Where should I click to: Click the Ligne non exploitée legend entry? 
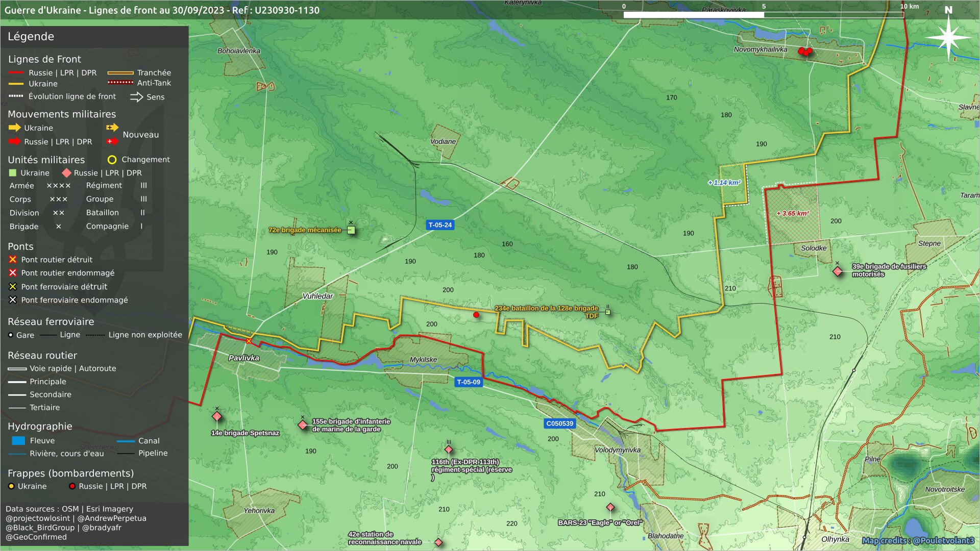tap(134, 335)
